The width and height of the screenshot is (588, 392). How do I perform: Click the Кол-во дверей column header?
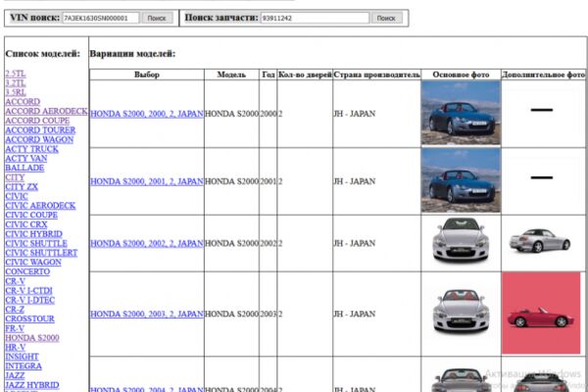coord(305,74)
